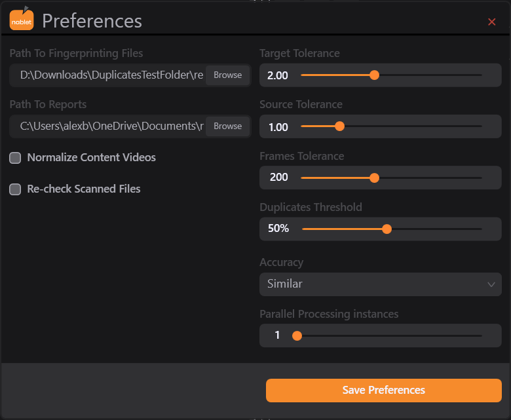The width and height of the screenshot is (511, 420).
Task: Click the Frames Tolerance value 200
Action: [x=279, y=178]
